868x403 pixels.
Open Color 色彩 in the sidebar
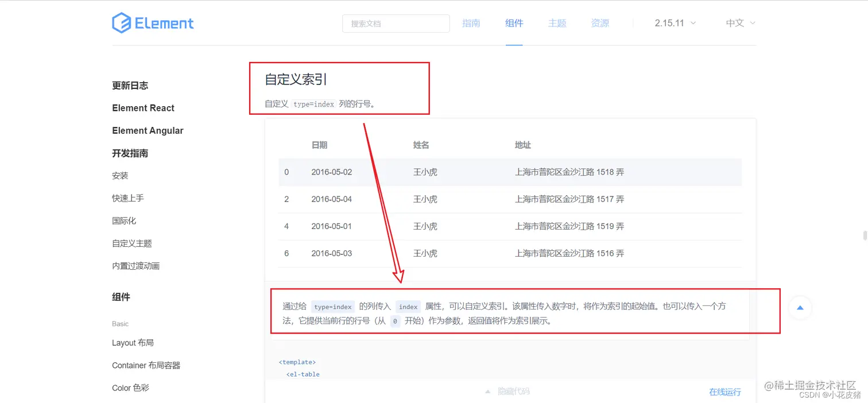130,387
